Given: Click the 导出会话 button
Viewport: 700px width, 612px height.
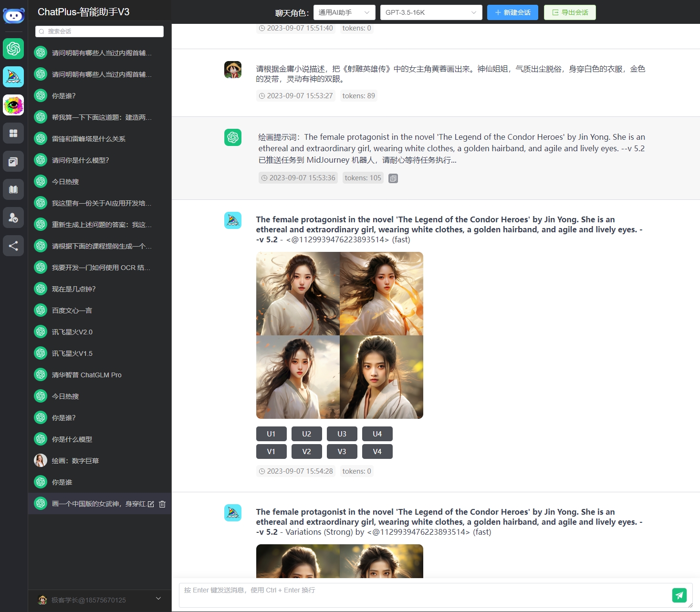Looking at the screenshot, I should (x=570, y=12).
